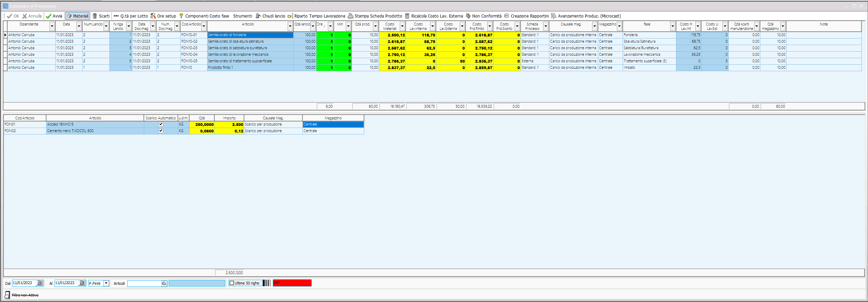Click Chiudi lancio toolbar icon
Image resolution: width=868 pixels, height=302 pixels.
(x=258, y=16)
